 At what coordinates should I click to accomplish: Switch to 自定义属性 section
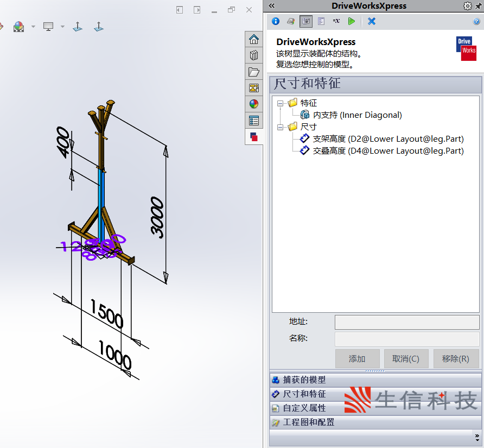tap(375, 408)
